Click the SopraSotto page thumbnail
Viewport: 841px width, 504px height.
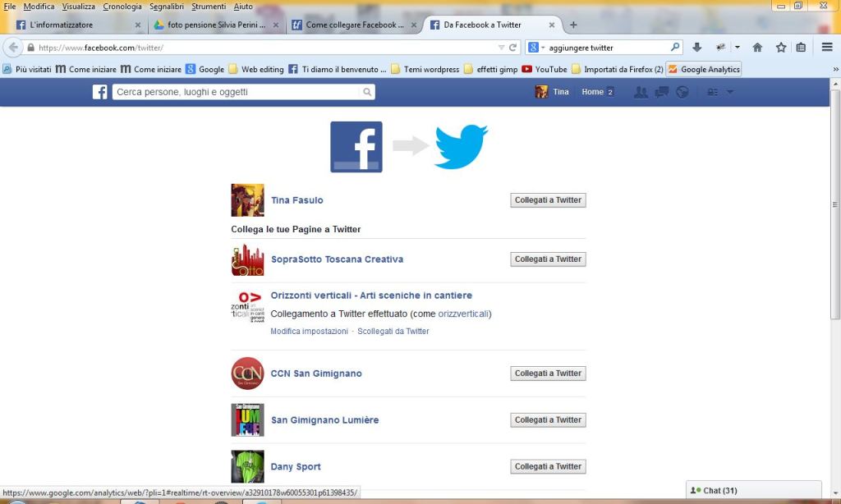click(247, 259)
